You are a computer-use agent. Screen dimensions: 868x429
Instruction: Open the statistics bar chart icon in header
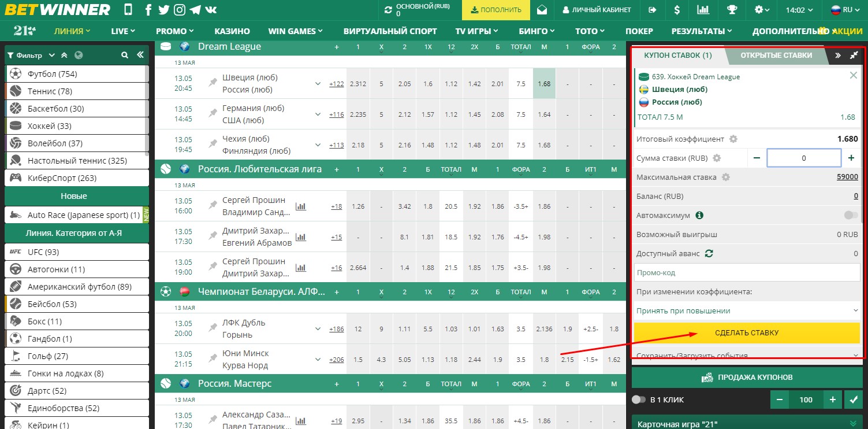click(x=703, y=10)
